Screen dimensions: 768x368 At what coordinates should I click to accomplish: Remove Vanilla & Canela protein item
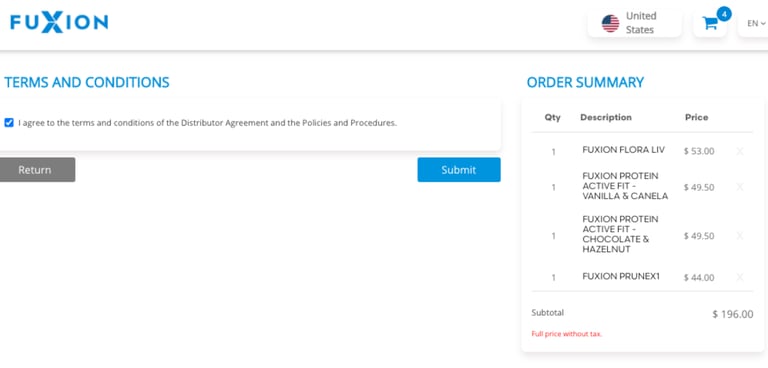click(740, 187)
